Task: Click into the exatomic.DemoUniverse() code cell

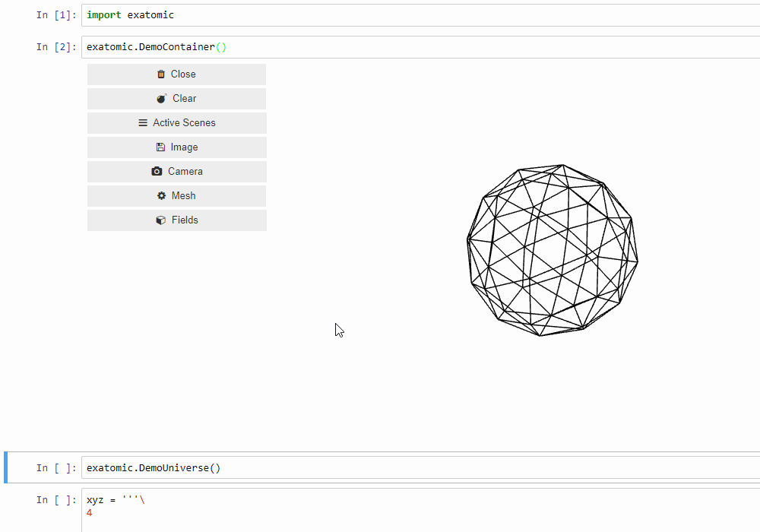Action: coord(421,468)
